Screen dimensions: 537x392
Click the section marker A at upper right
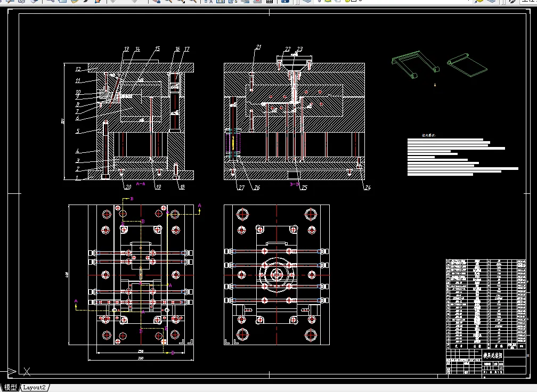point(199,206)
